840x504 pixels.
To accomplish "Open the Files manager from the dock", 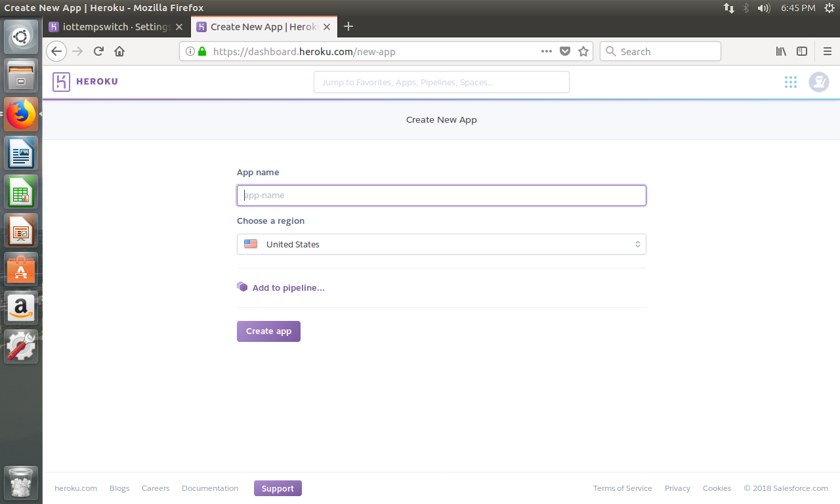I will 21,75.
